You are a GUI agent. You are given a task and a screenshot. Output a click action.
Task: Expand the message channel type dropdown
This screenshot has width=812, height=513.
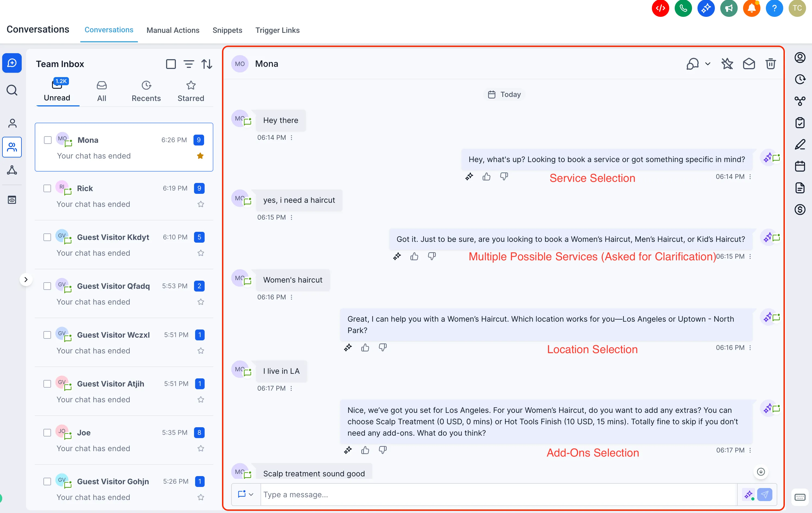(246, 494)
